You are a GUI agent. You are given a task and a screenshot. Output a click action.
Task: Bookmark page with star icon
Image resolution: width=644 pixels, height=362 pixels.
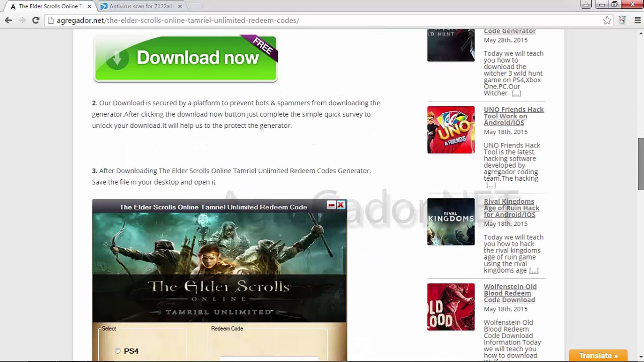pos(607,20)
